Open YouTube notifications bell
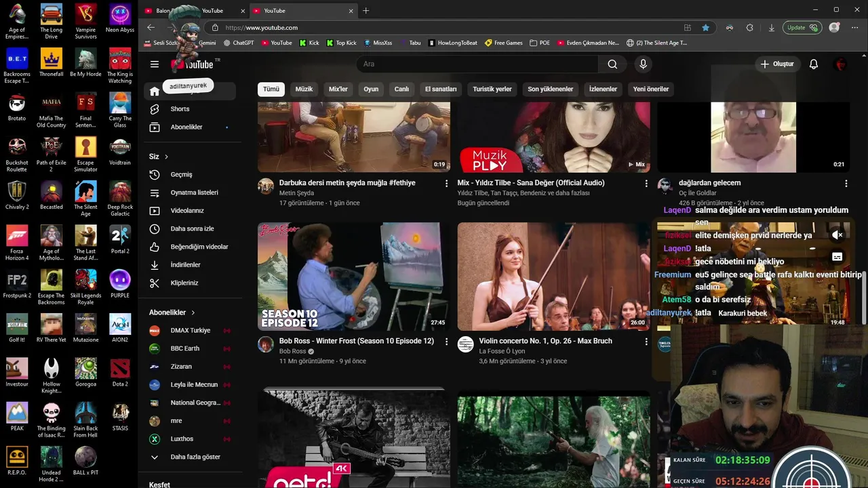The width and height of the screenshot is (868, 488). (x=814, y=64)
